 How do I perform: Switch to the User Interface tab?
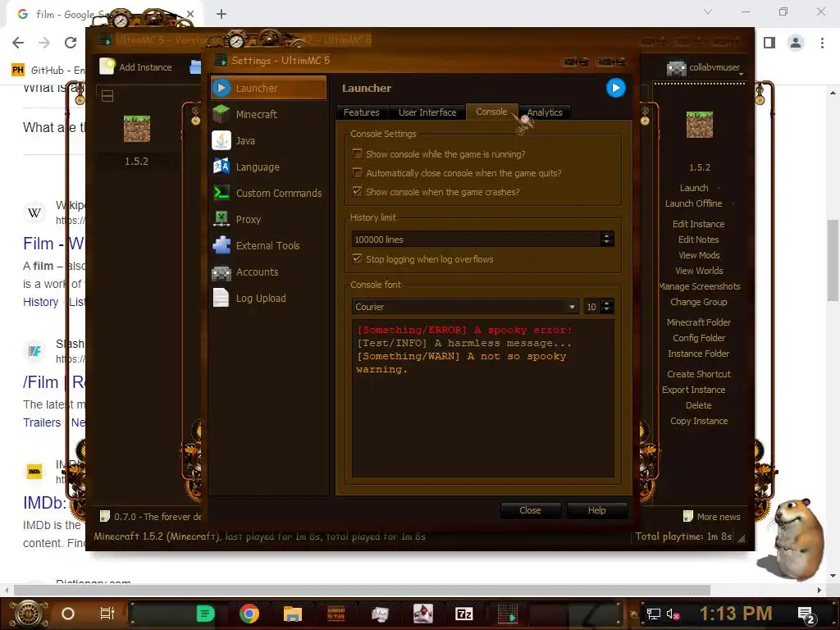(427, 112)
